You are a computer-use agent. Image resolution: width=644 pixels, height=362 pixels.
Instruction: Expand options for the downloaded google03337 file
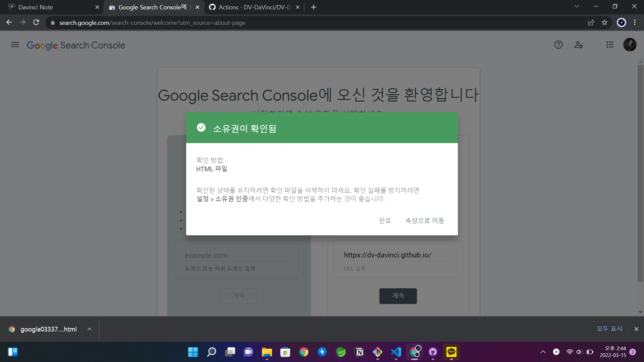coord(89,329)
